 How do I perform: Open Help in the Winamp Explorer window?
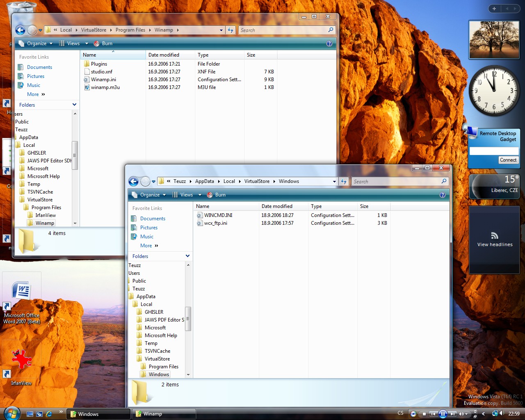click(329, 43)
